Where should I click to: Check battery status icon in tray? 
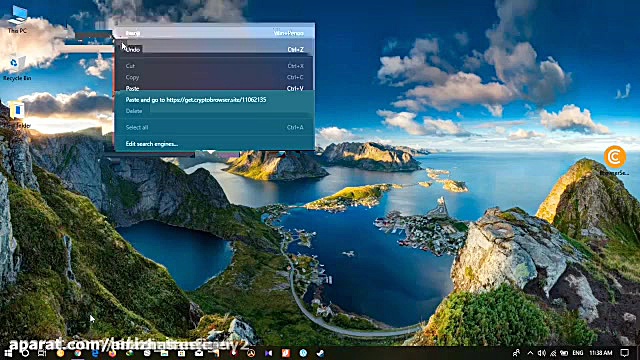[x=564, y=353]
